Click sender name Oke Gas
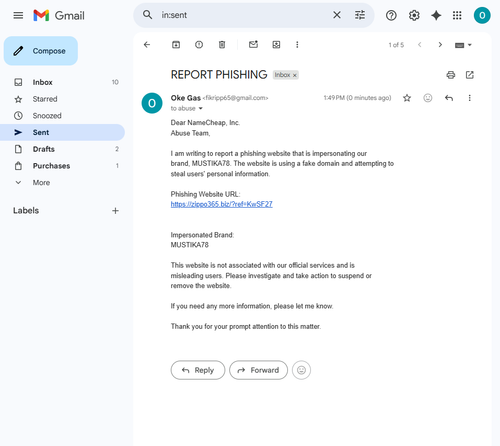Screen dimensions: 500x446 pyautogui.click(x=186, y=98)
